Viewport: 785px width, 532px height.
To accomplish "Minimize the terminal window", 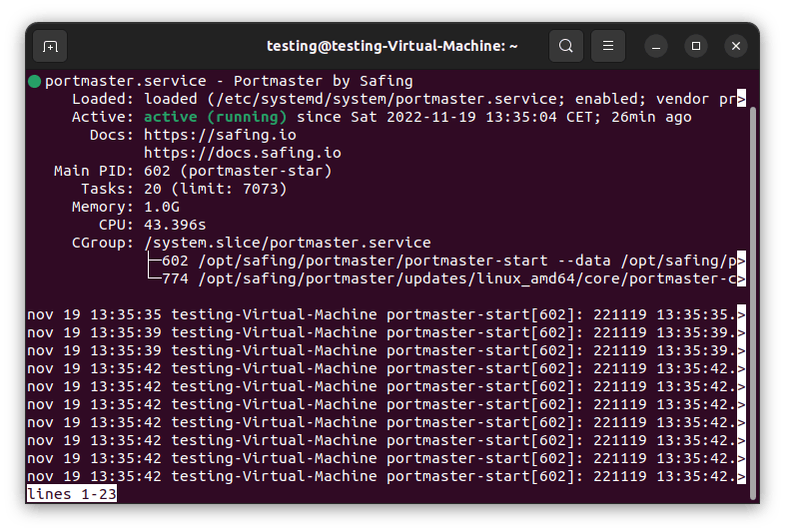I will pyautogui.click(x=656, y=47).
